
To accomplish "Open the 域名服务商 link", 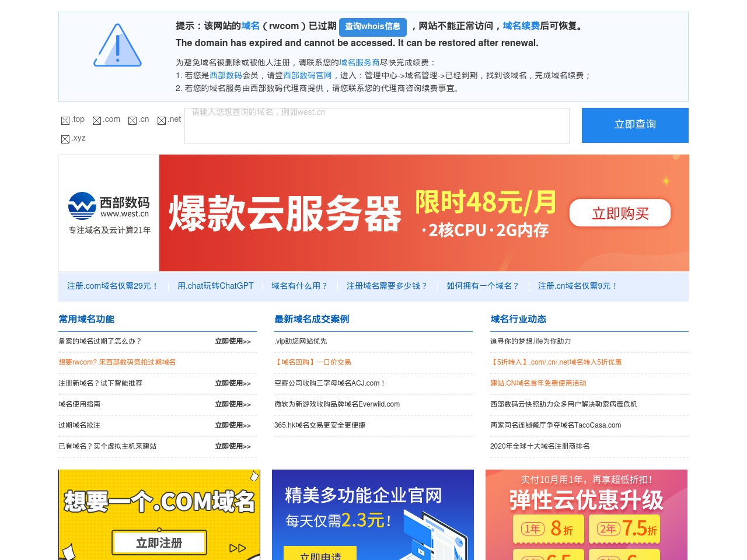I will [359, 62].
